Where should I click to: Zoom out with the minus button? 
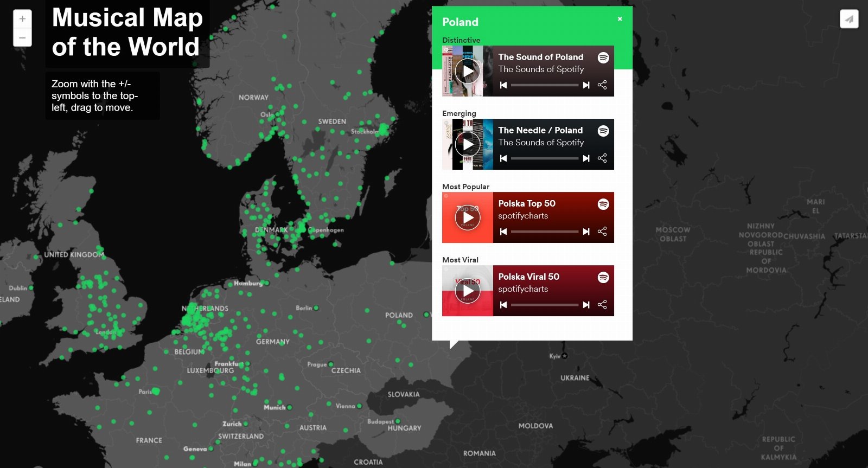22,37
